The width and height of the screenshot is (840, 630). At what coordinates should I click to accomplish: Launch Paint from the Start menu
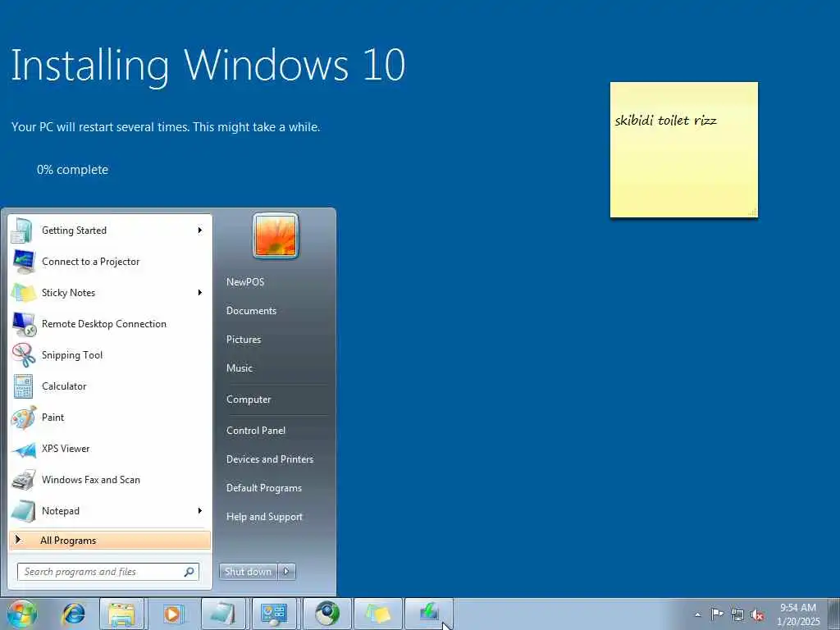(x=110, y=418)
